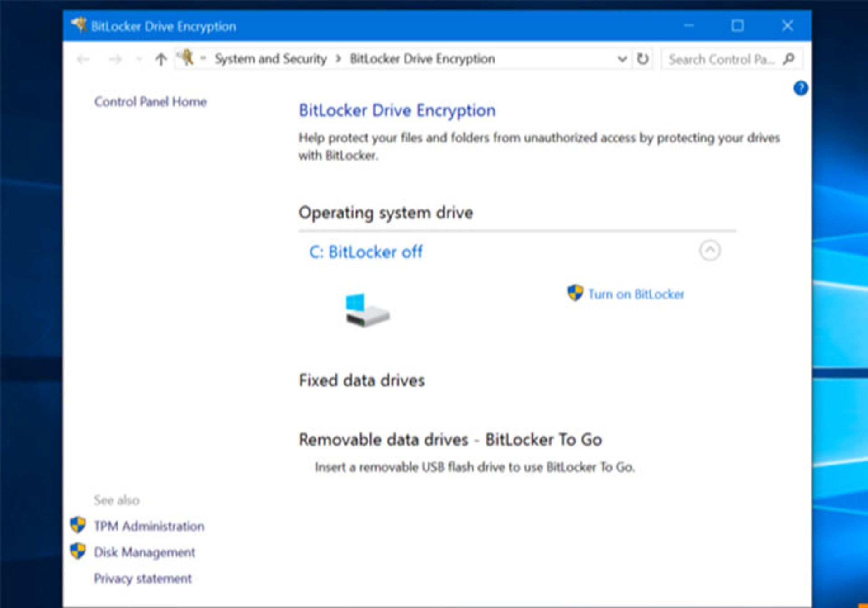
Task: Click the search magnifier icon
Action: [789, 59]
